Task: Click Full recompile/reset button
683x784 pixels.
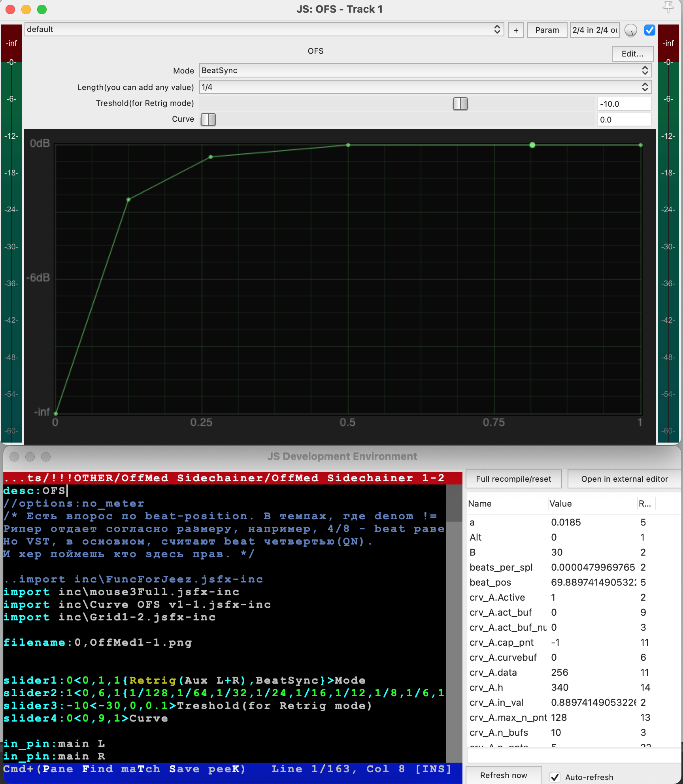Action: click(x=513, y=479)
